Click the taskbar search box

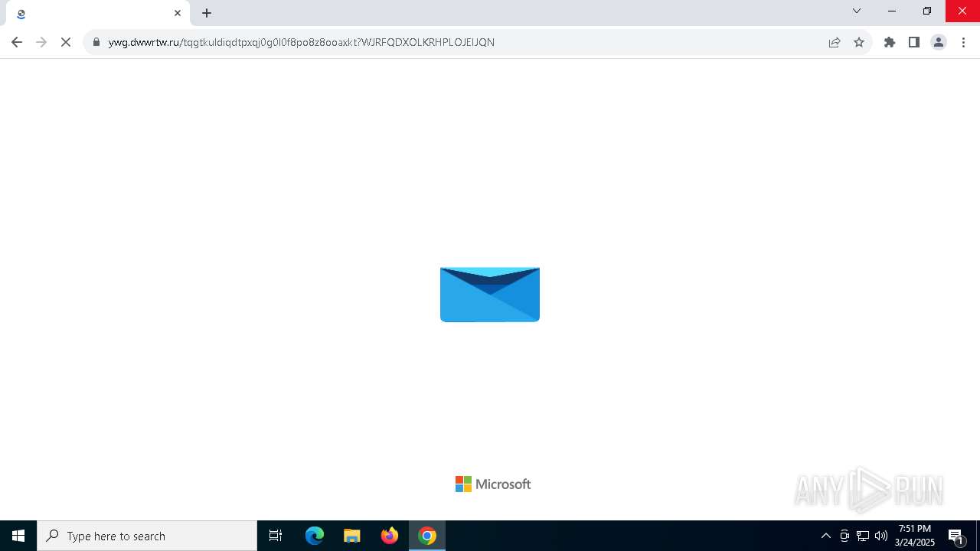[147, 536]
